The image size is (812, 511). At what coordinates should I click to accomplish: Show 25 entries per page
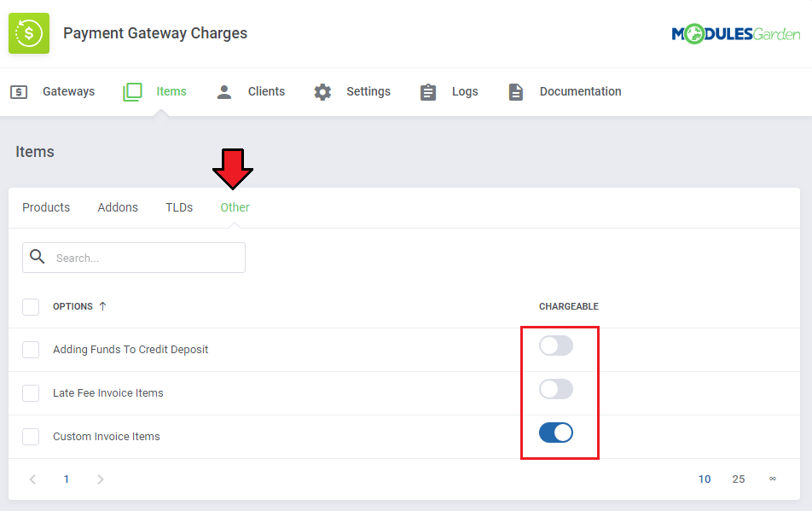[x=739, y=479]
